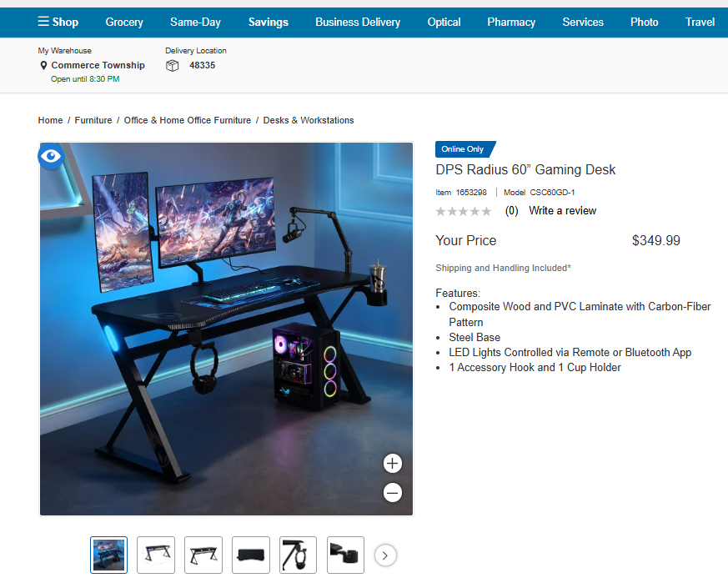Zoom out of the product image
The image size is (728, 583).
(x=393, y=493)
